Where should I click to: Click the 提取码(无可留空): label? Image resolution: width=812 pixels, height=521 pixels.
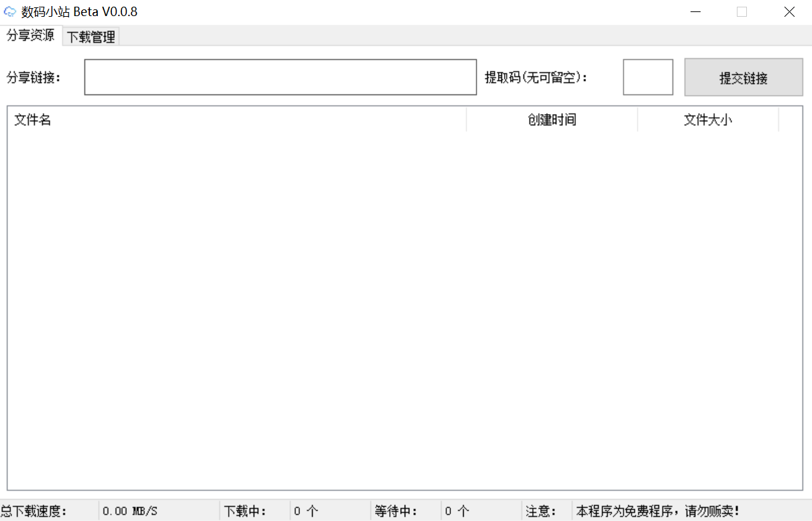(x=536, y=78)
